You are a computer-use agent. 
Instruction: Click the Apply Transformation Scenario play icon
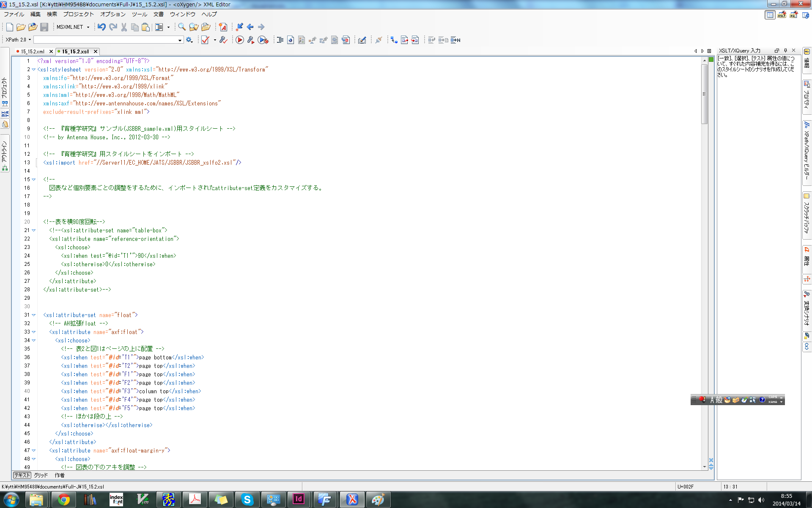coord(240,40)
